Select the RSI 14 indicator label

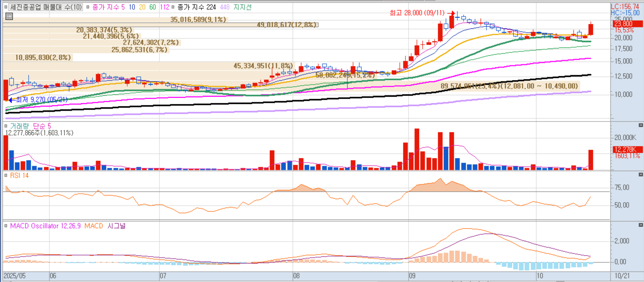[x=19, y=175]
